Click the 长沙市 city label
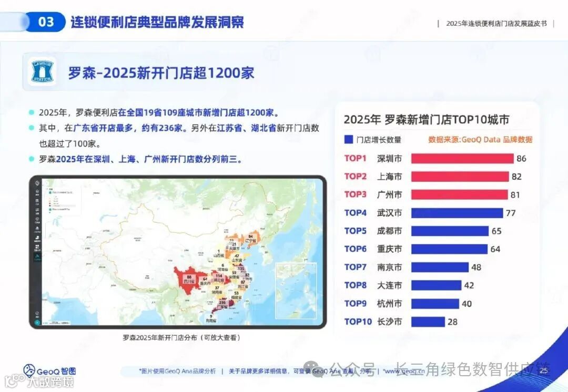The width and height of the screenshot is (568, 392). coord(389,322)
